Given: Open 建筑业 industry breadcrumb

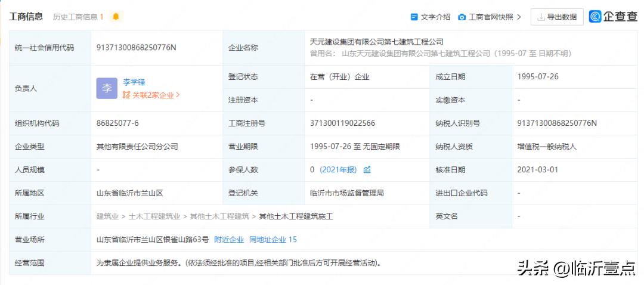Looking at the screenshot, I should [x=107, y=216].
